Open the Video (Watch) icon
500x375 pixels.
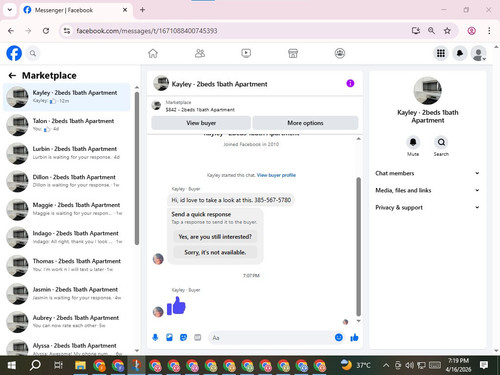pyautogui.click(x=246, y=53)
